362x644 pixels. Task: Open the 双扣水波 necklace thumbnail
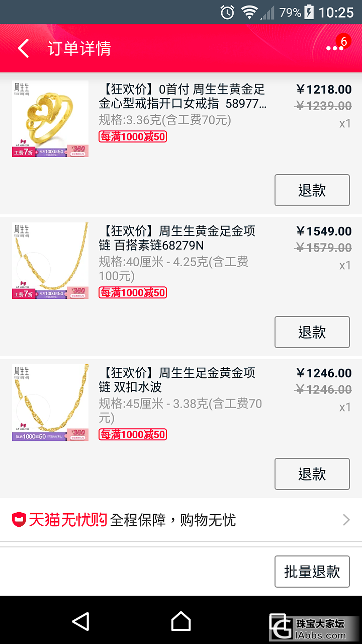[50, 403]
